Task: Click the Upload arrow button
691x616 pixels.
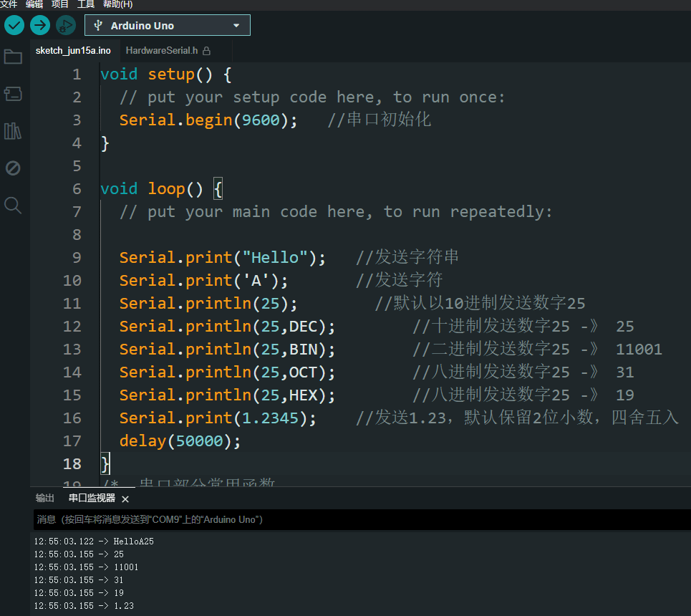Action: (40, 26)
